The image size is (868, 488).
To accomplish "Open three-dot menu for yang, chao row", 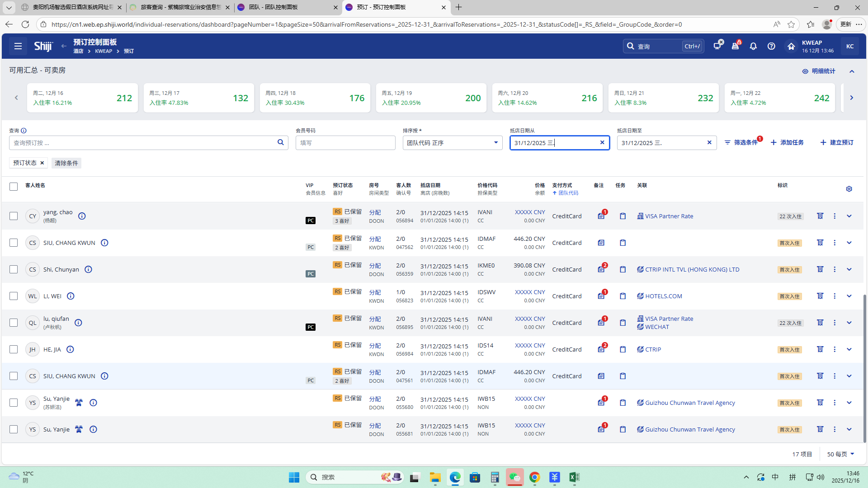I will point(835,216).
